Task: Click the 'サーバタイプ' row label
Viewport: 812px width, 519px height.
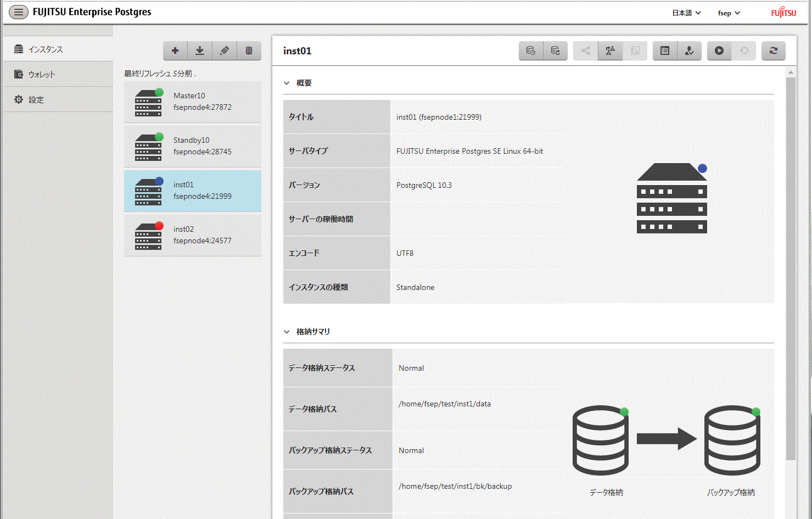Action: point(308,151)
